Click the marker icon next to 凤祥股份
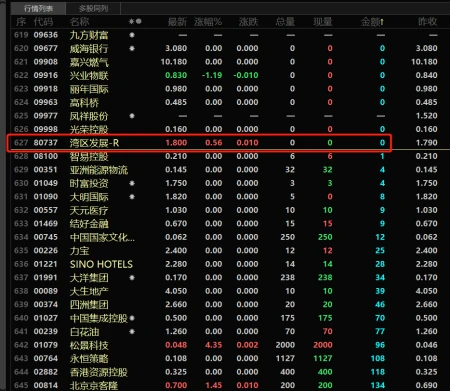Screen dimensions: 450x391 point(132,116)
